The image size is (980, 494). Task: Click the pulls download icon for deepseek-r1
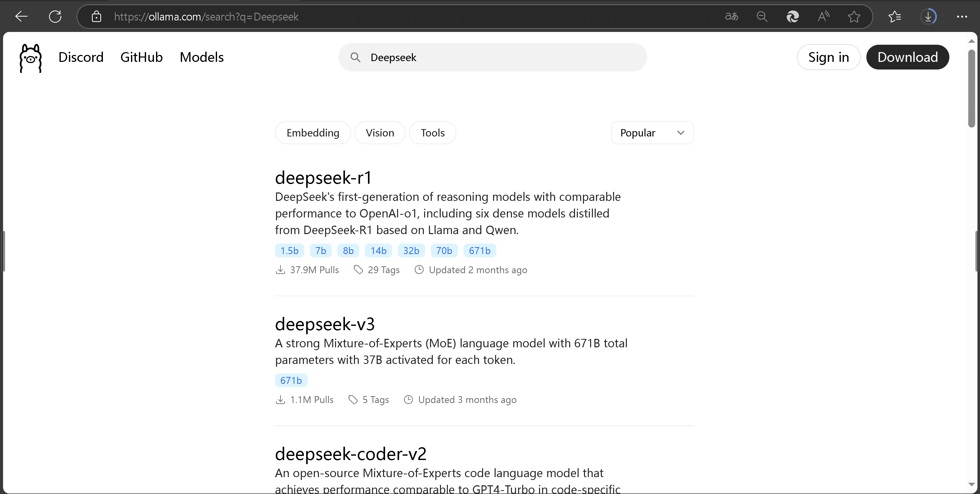tap(280, 270)
